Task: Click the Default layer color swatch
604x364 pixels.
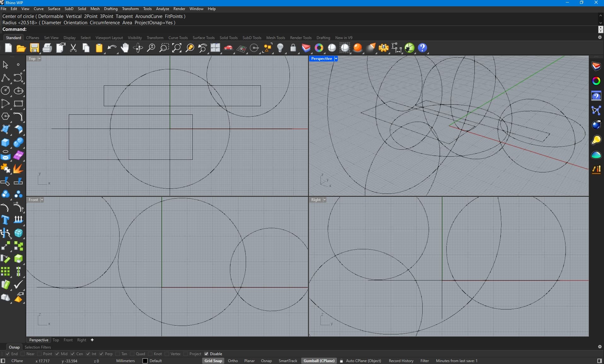Action: pyautogui.click(x=145, y=361)
